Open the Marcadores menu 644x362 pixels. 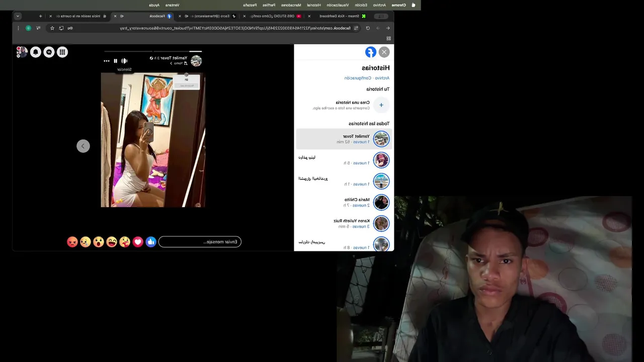[x=291, y=5]
